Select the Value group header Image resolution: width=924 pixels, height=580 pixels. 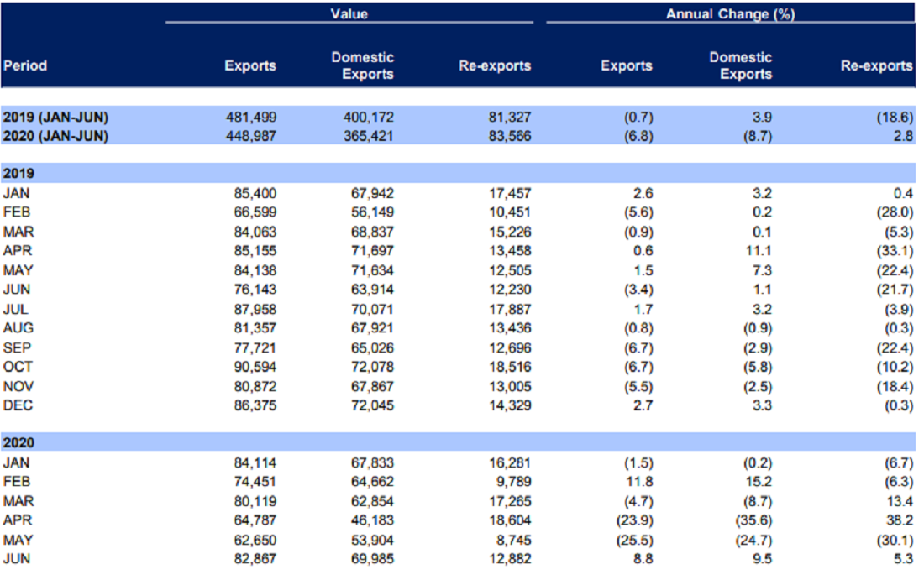point(349,13)
